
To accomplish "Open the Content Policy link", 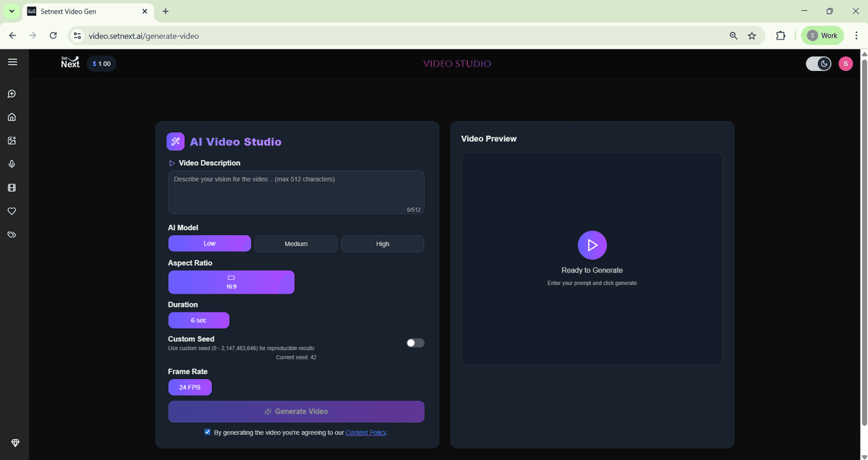I will pos(365,433).
